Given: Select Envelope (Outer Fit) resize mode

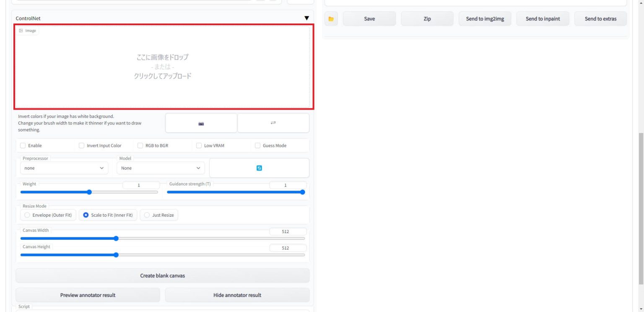Looking at the screenshot, I should (48, 215).
